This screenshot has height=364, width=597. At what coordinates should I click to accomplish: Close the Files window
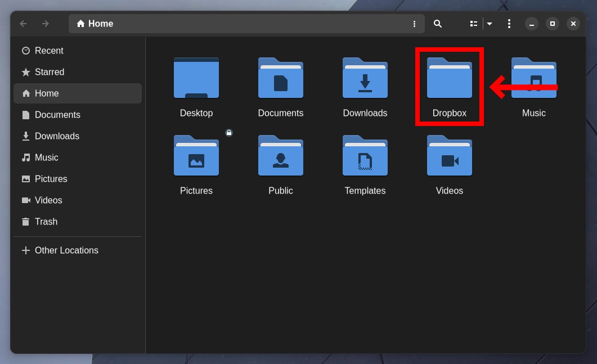point(573,24)
